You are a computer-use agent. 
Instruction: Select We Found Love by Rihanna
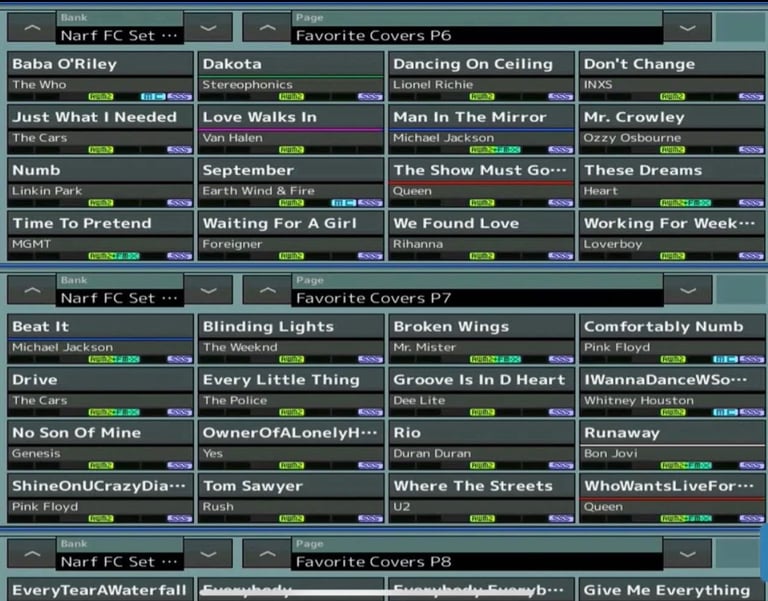pyautogui.click(x=481, y=236)
